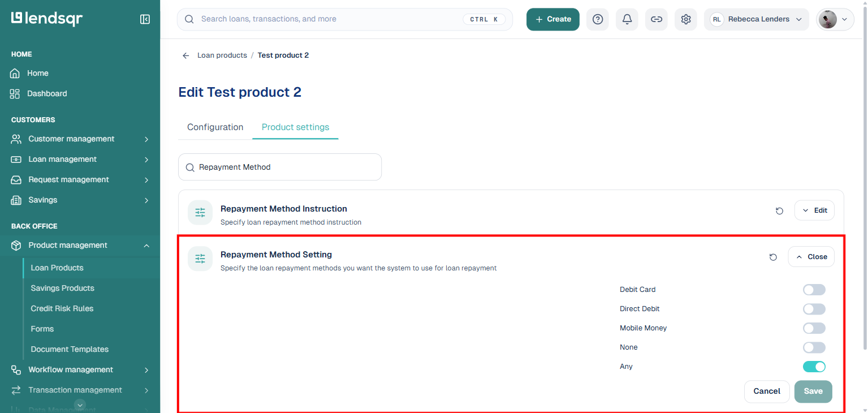Click the back arrow beside Loan products

point(185,55)
